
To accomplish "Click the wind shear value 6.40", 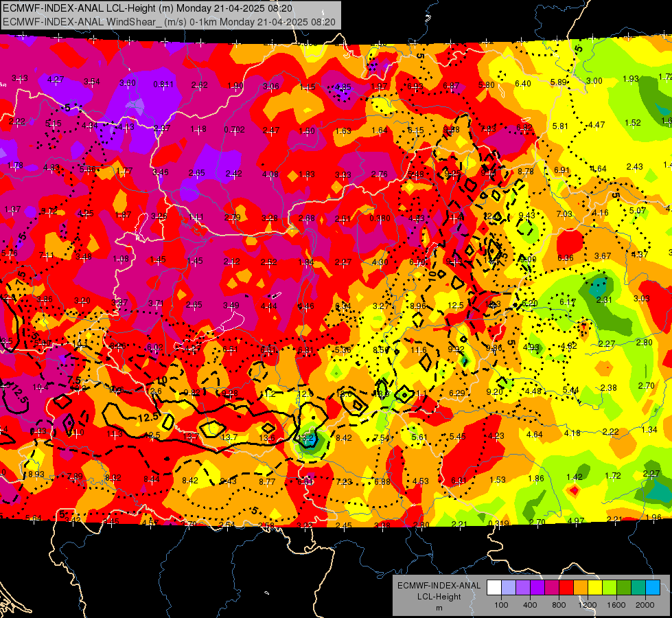I will (523, 84).
